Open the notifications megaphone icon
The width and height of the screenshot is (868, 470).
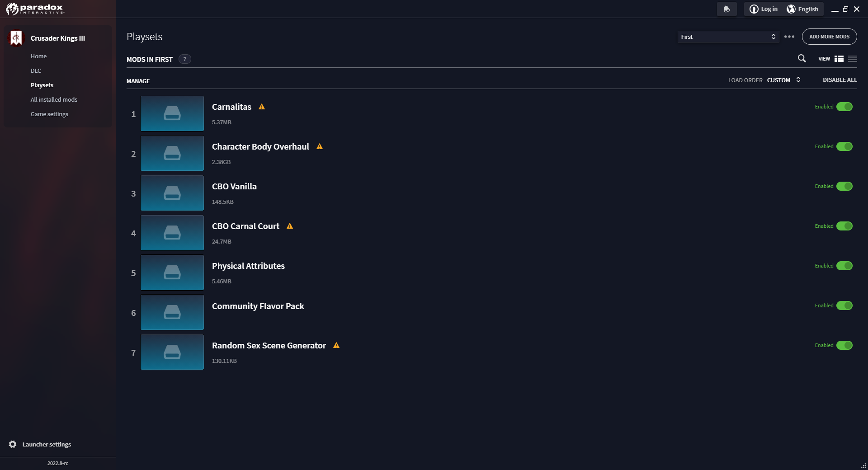pyautogui.click(x=726, y=9)
